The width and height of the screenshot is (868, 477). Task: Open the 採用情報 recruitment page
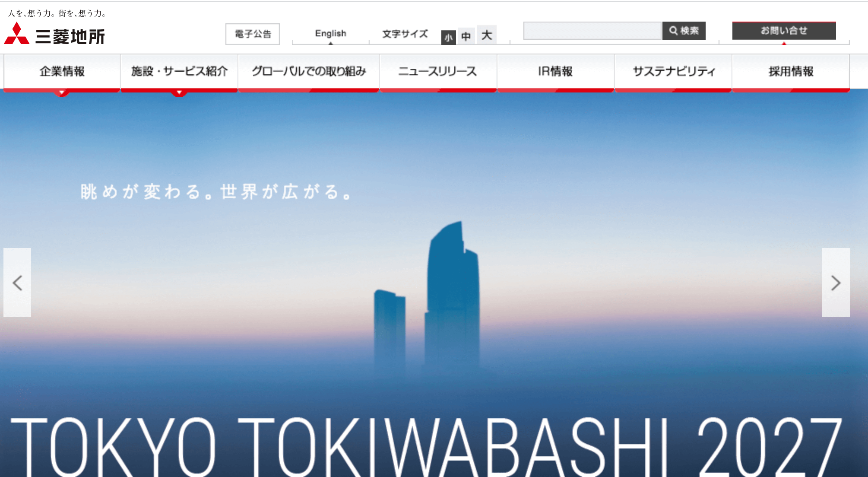(x=791, y=72)
